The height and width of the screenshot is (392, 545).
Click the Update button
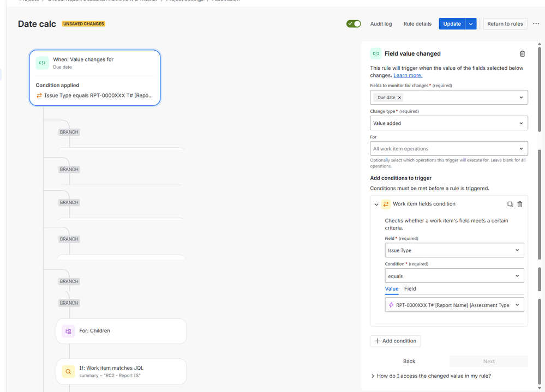click(452, 23)
